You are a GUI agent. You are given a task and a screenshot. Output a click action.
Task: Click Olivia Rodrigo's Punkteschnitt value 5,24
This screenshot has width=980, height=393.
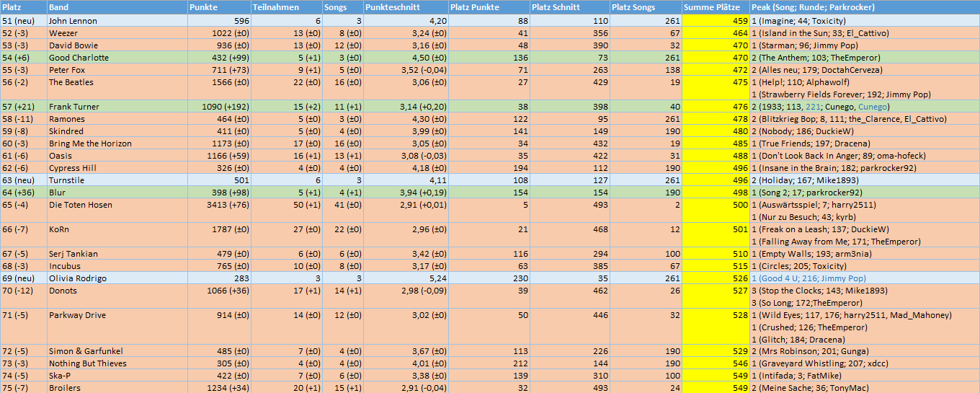point(437,278)
